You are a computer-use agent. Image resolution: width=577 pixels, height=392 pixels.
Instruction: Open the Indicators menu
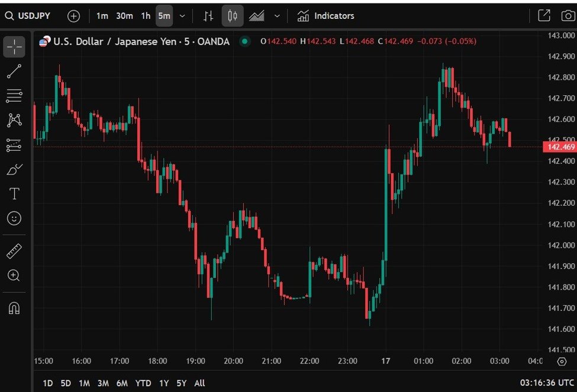(x=326, y=16)
